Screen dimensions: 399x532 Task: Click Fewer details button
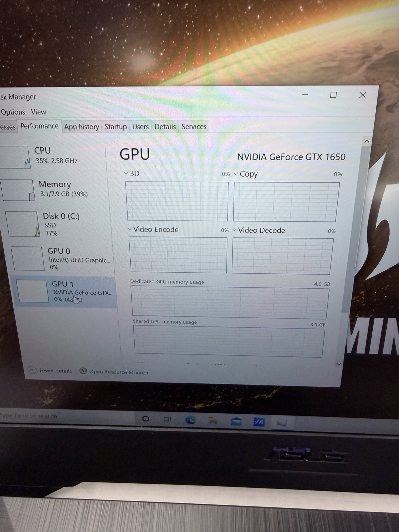coord(50,370)
